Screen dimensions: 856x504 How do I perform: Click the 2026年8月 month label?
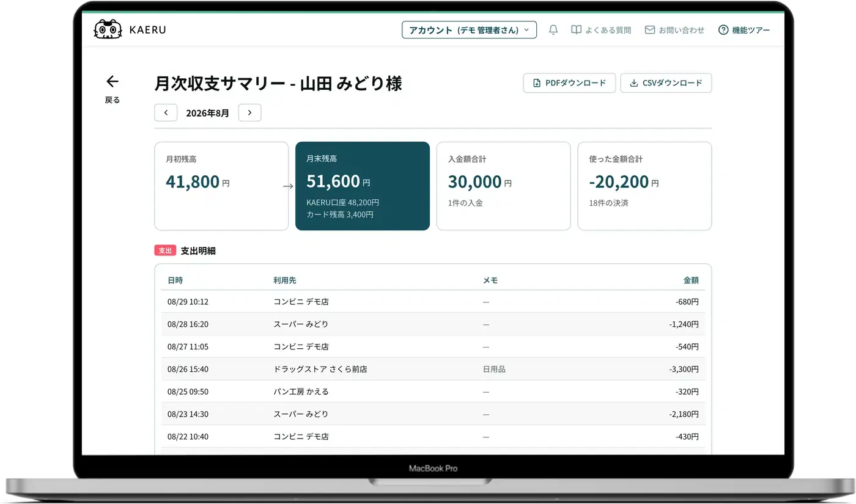point(208,113)
